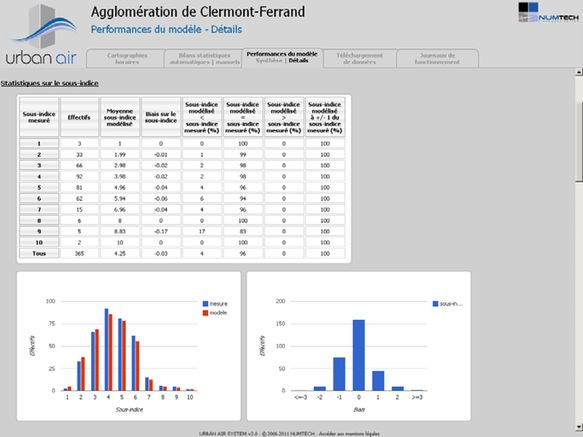Click the blue bar for Sous-indice 4
This screenshot has width=583, height=437.
[x=106, y=350]
